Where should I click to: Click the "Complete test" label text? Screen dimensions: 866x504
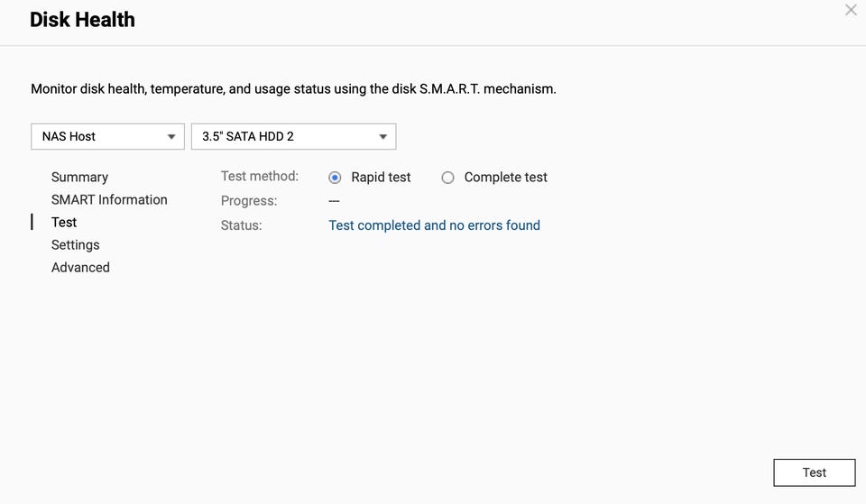coord(505,178)
